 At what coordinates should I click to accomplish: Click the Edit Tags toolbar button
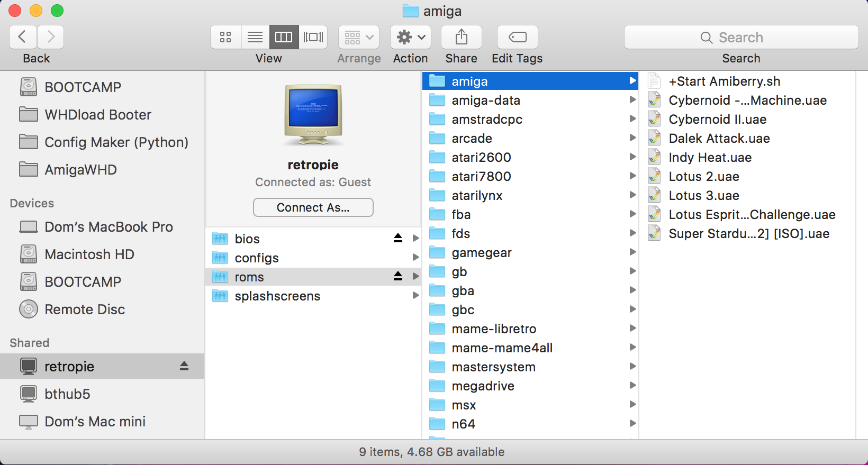pos(518,37)
